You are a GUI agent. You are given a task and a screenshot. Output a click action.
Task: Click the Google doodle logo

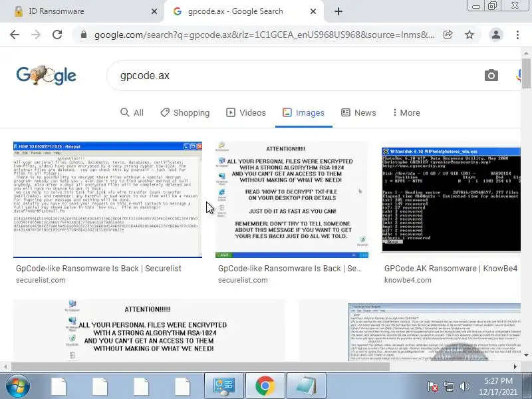(x=46, y=75)
